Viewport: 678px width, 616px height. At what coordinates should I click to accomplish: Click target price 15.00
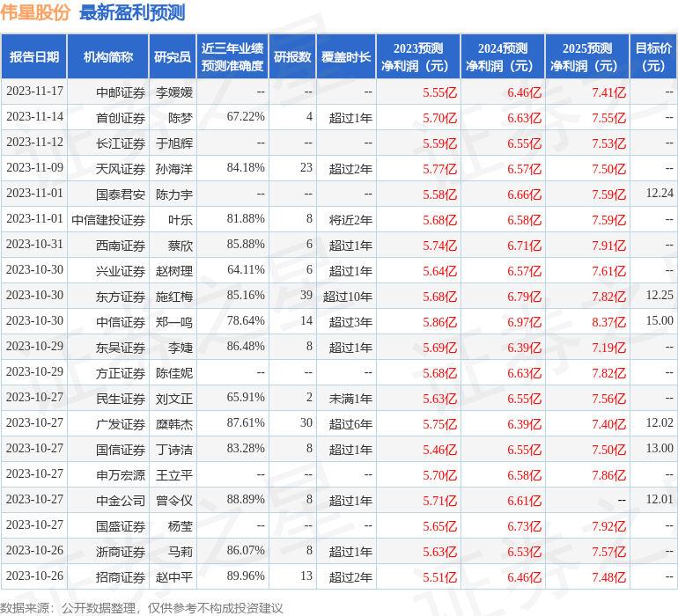click(660, 320)
